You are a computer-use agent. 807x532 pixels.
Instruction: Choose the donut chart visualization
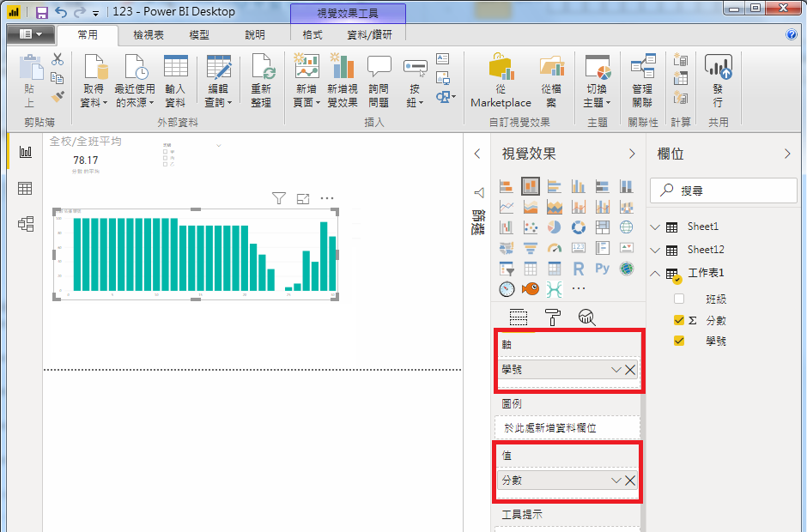click(579, 227)
